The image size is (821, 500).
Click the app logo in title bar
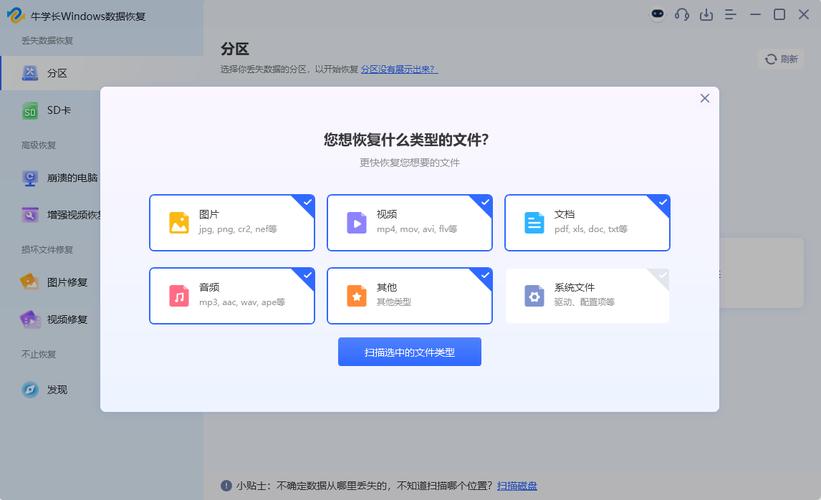pos(16,15)
